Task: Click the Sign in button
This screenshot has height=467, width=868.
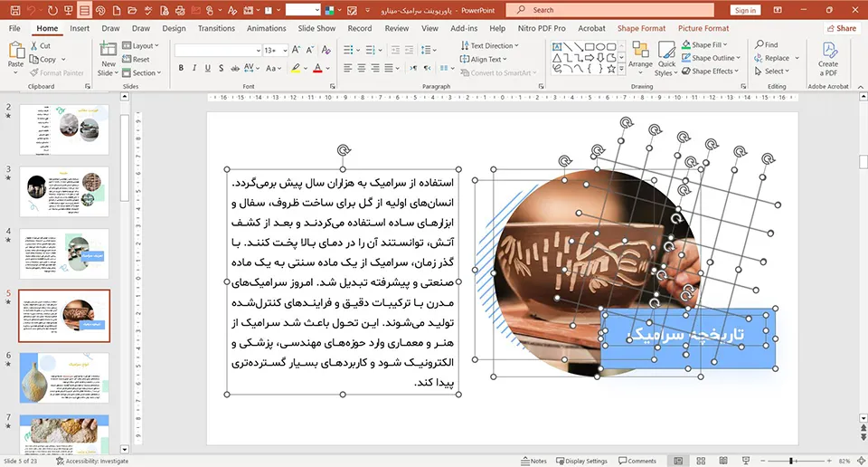Action: tap(745, 10)
